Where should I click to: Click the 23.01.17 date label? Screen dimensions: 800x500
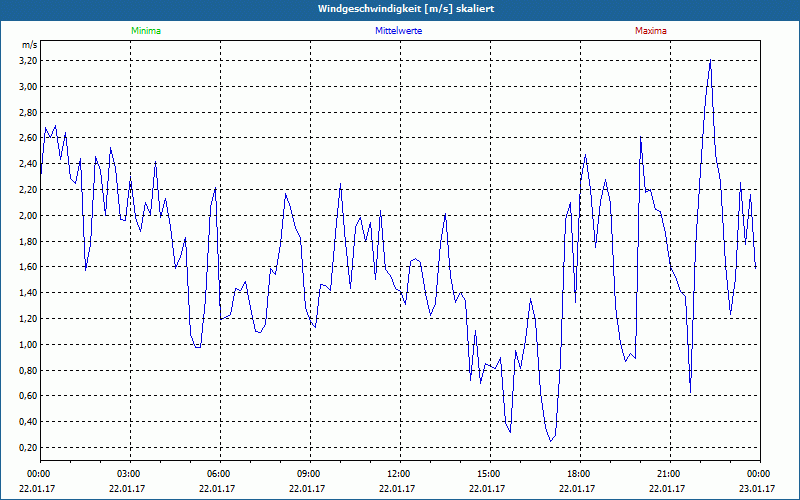pyautogui.click(x=757, y=488)
